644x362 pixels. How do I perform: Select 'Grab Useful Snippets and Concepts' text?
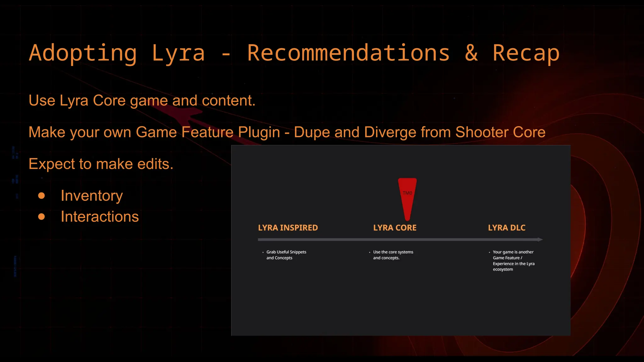(x=286, y=255)
